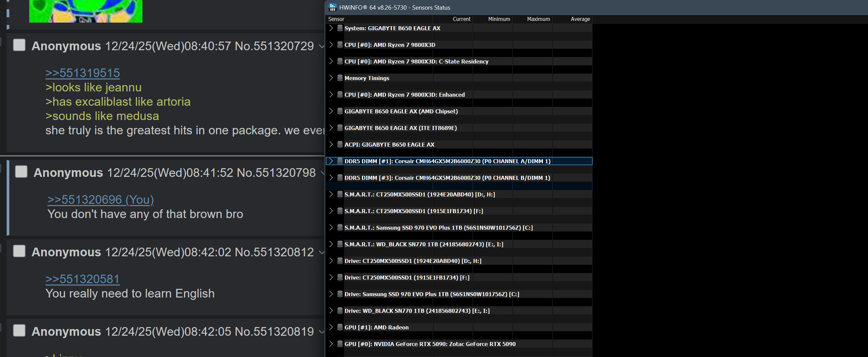This screenshot has height=357, width=868.
Task: Select the GIGABYTE B650 EAGLE AX (ITE IT8689E) row
Action: [459, 128]
